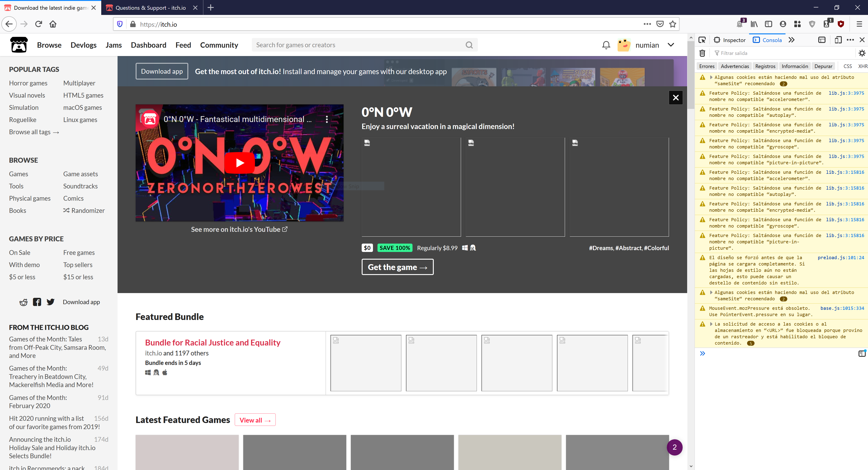This screenshot has width=868, height=470.
Task: Switch to the Inspector devtools tab
Action: pos(730,40)
